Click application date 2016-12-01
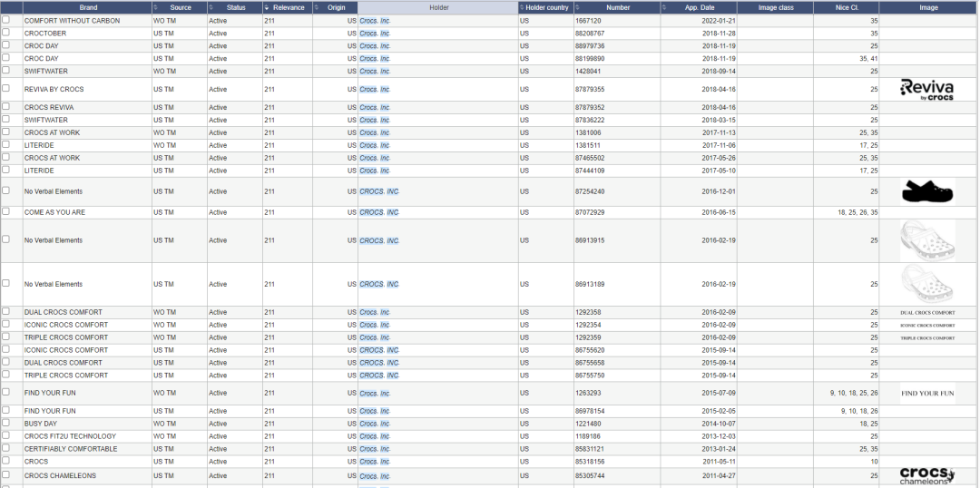Screen dimensions: 980x488 719,191
